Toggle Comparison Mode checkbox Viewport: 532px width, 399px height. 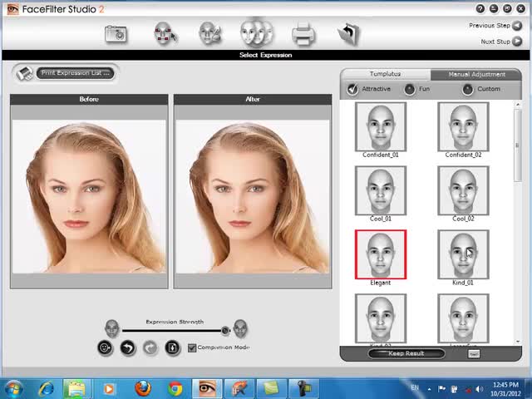(192, 347)
